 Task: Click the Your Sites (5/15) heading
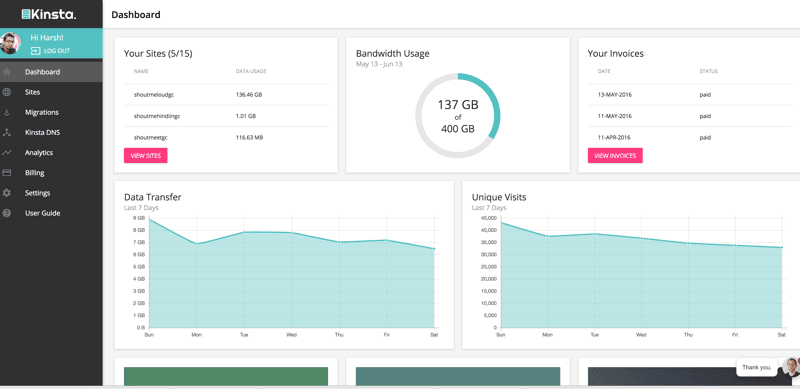click(x=158, y=53)
